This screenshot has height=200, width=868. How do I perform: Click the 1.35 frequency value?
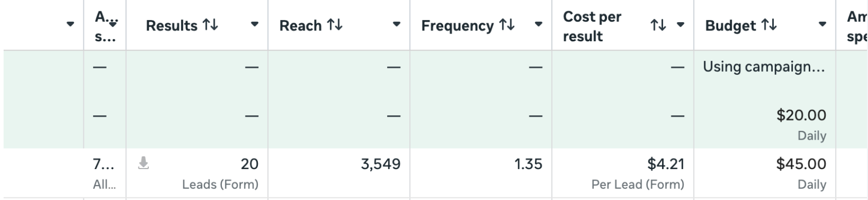coord(528,164)
